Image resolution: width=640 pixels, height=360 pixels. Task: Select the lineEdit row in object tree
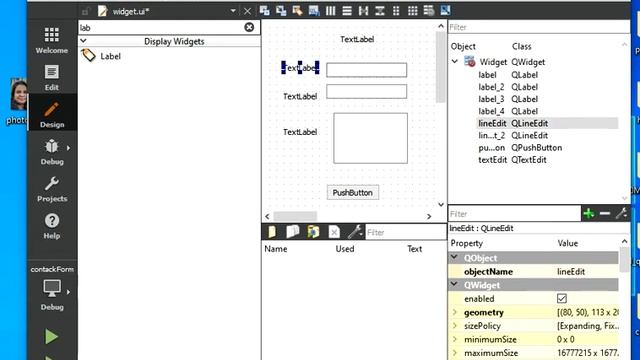coord(547,123)
